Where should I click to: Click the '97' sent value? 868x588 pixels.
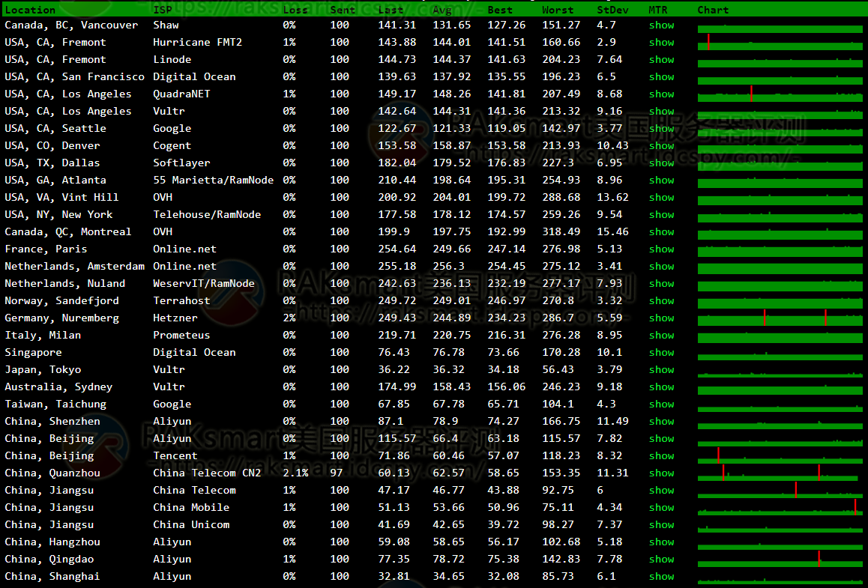pyautogui.click(x=337, y=473)
